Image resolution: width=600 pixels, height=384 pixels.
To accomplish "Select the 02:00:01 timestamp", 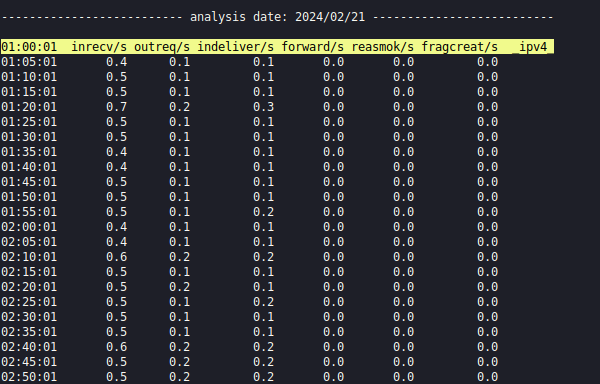I will 29,227.
